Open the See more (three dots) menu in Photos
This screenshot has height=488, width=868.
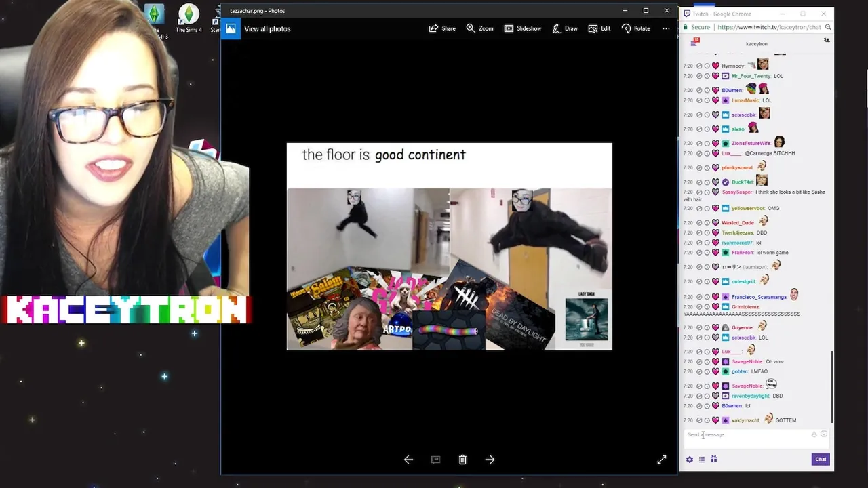tap(666, 28)
